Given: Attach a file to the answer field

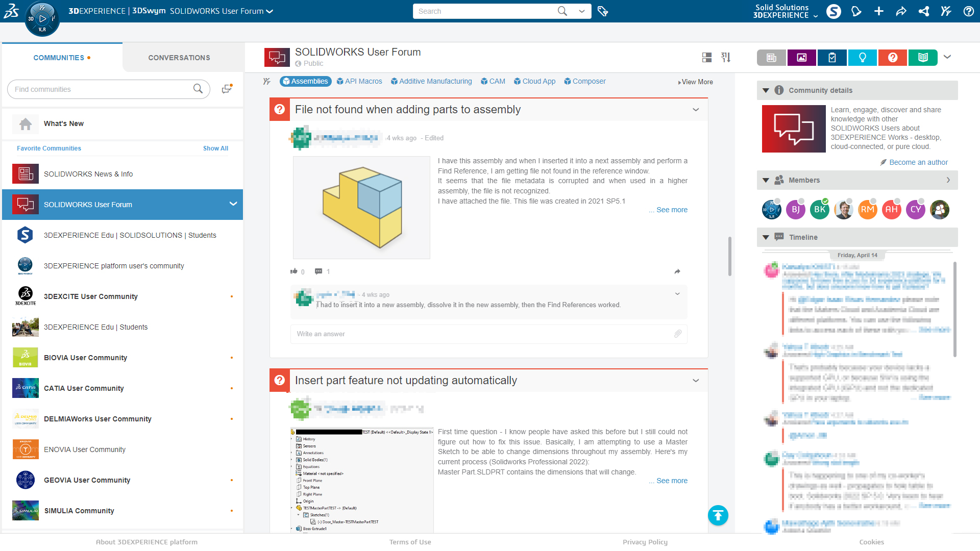Looking at the screenshot, I should point(678,334).
